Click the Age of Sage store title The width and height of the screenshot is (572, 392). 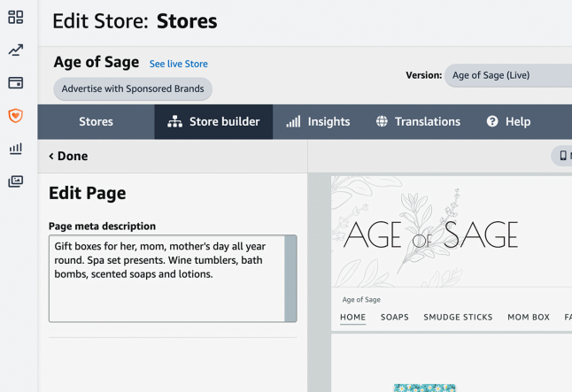(x=97, y=62)
